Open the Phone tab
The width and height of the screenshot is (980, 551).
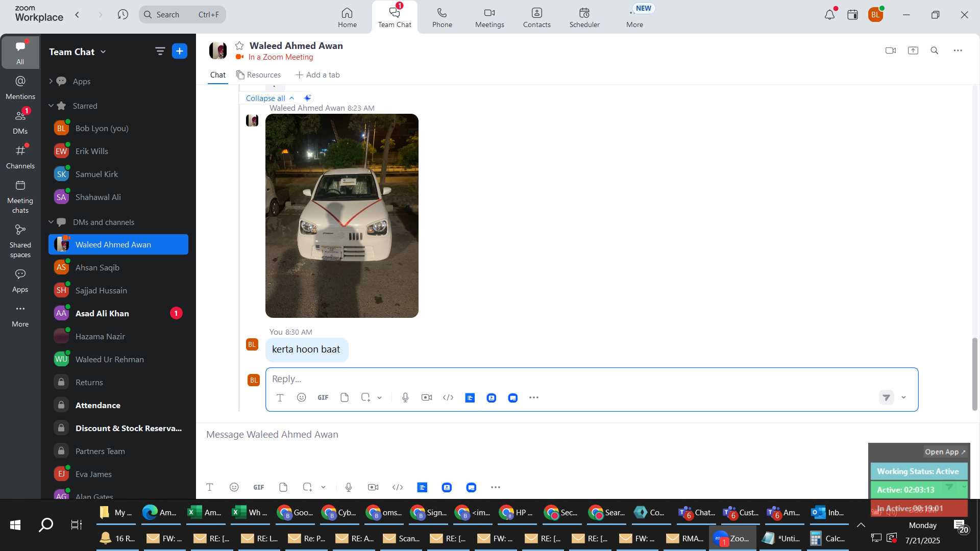point(442,17)
